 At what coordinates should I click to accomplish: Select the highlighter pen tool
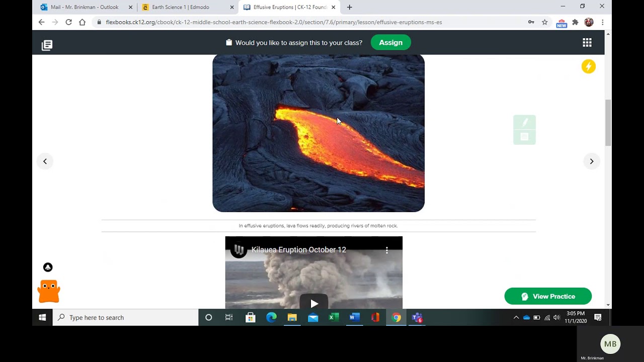[525, 122]
